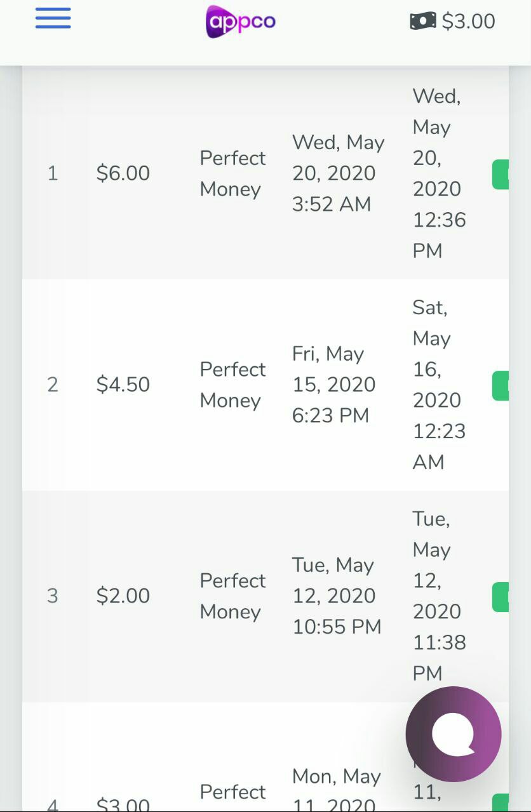
Task: Click the cash money icon in header
Action: pyautogui.click(x=423, y=21)
